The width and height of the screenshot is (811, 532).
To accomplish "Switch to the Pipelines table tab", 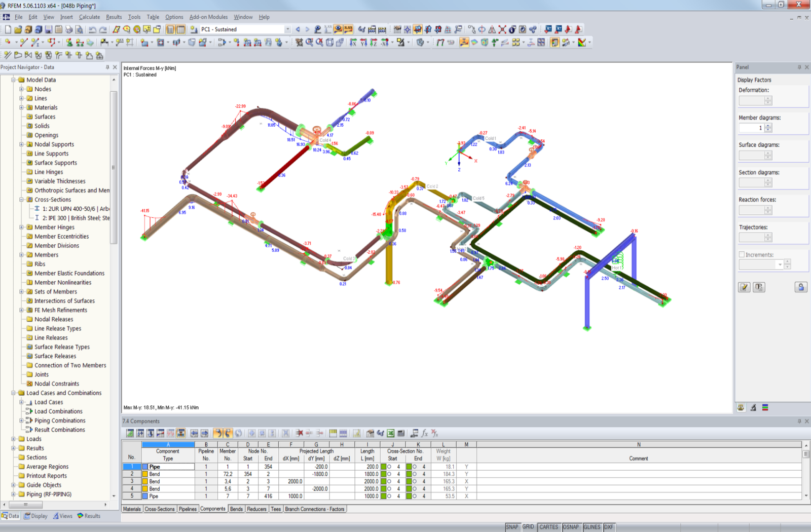I will tap(188, 509).
